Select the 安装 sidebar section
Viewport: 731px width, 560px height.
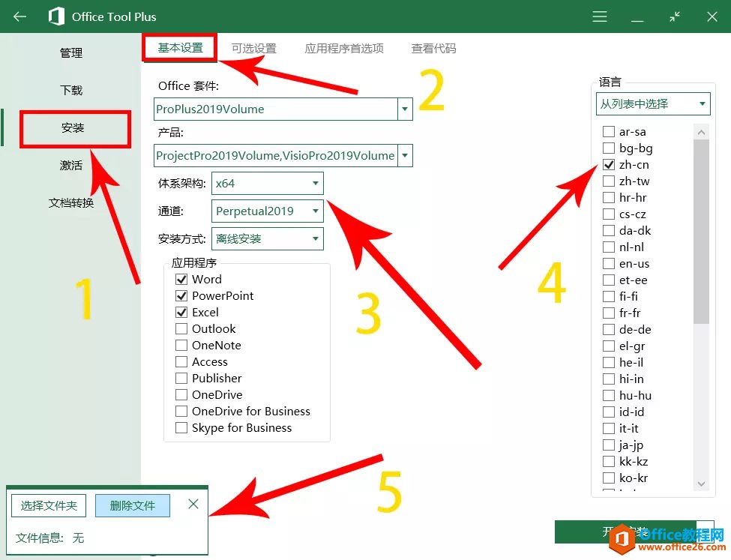73,127
